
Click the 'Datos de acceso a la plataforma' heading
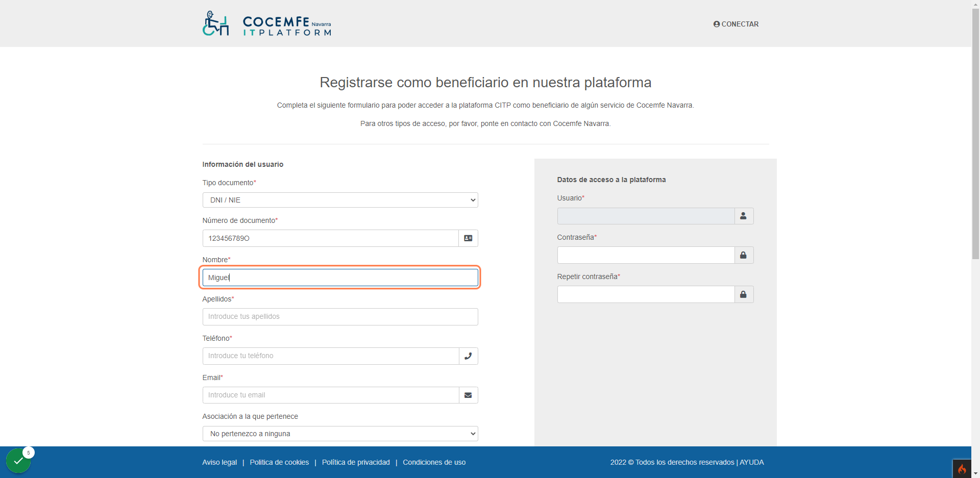pos(611,180)
